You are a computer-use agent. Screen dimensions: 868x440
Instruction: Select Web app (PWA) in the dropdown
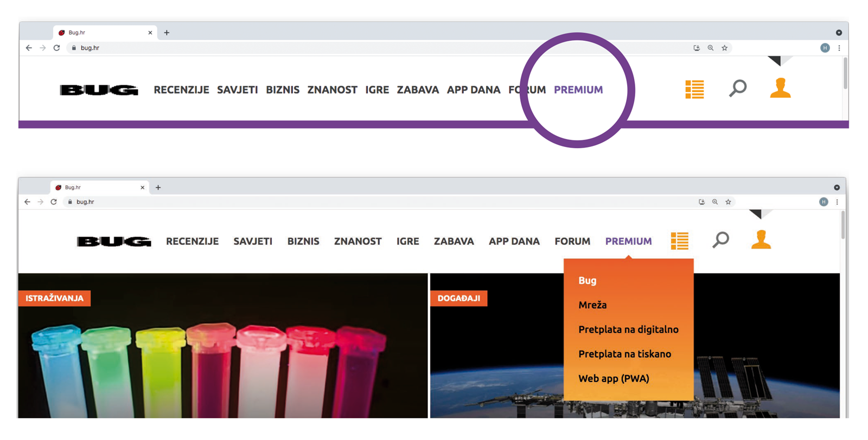[x=614, y=379]
